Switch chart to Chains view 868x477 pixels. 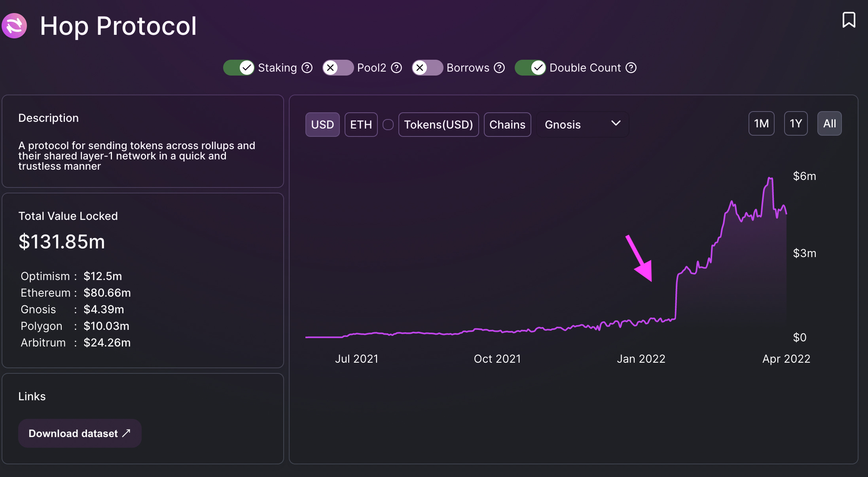click(507, 125)
